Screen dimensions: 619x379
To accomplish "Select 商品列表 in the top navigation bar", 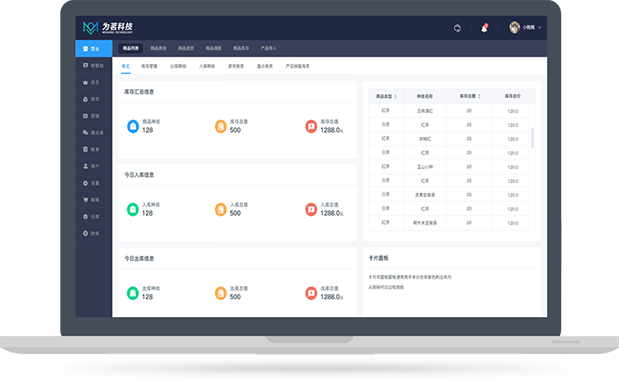I will point(131,48).
